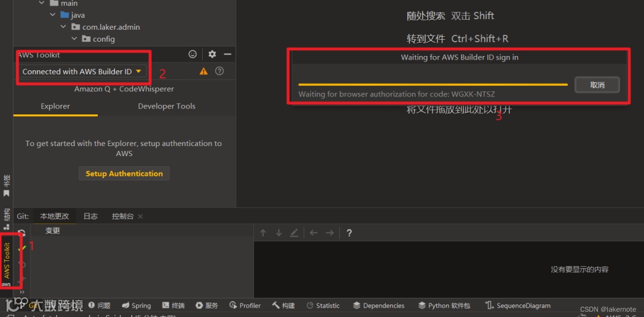Open the 书签 bookmarks side tab
The height and width of the screenshot is (317, 644).
click(7, 185)
